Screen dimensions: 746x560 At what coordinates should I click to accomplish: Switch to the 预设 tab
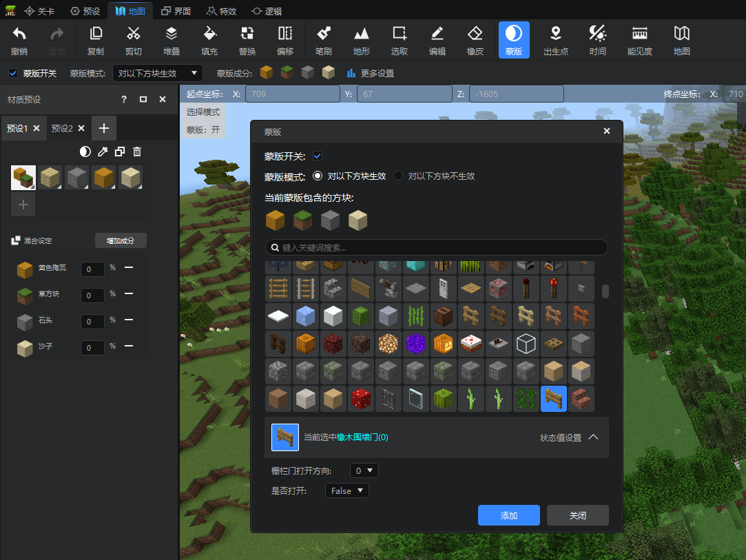click(x=85, y=11)
